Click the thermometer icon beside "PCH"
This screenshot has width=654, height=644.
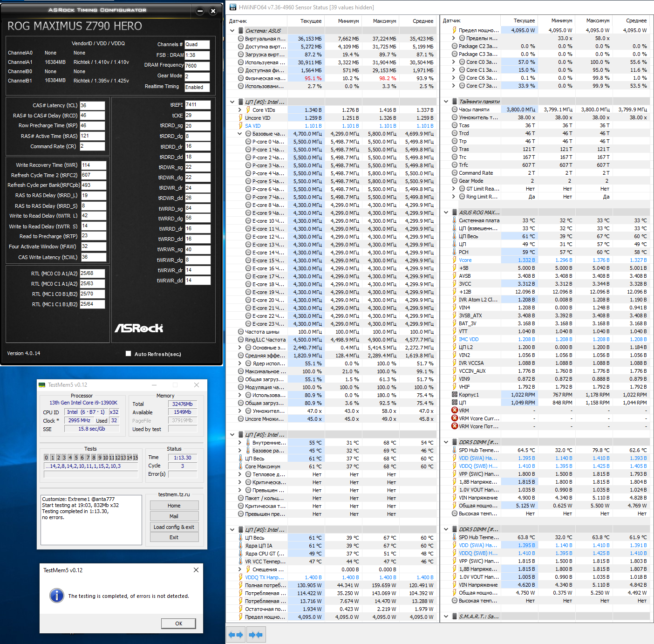pyautogui.click(x=455, y=252)
